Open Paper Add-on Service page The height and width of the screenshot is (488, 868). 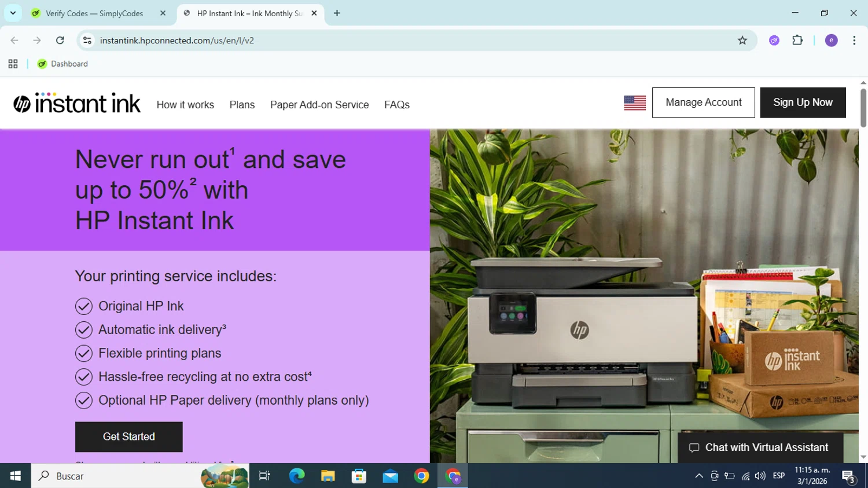point(319,105)
